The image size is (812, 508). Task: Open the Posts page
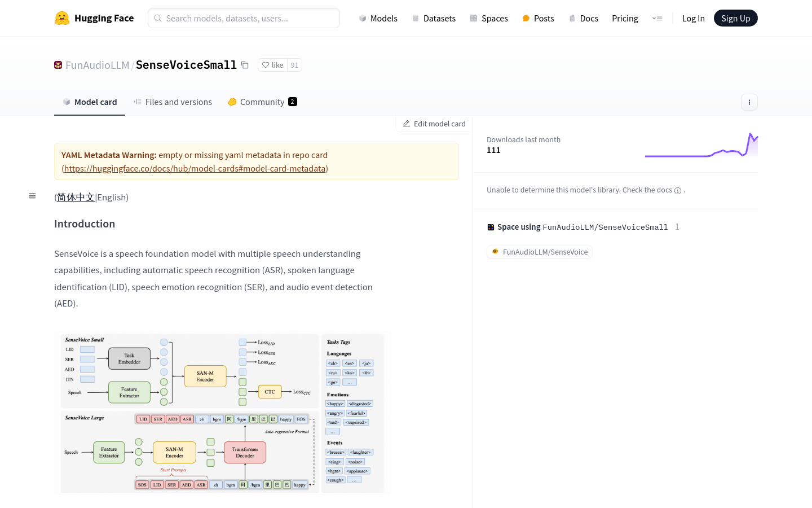click(538, 18)
